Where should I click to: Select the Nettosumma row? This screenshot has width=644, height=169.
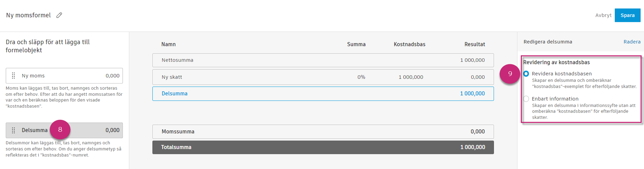click(323, 60)
